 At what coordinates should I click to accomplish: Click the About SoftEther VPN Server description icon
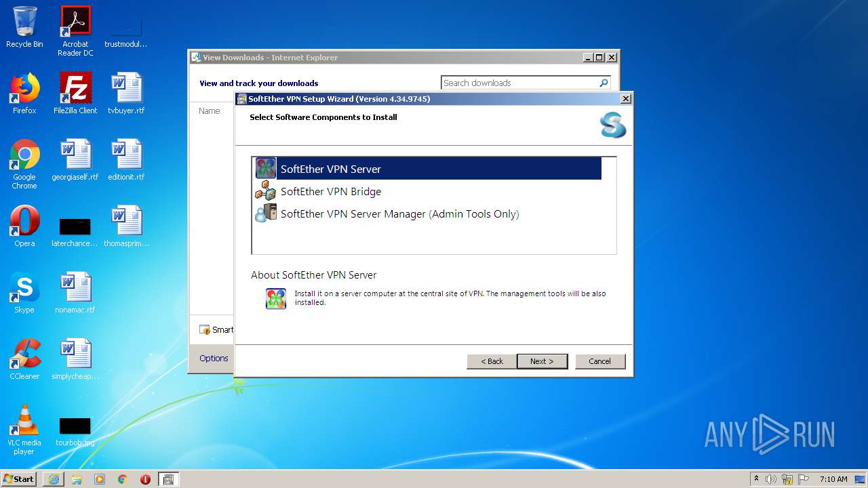coord(276,299)
